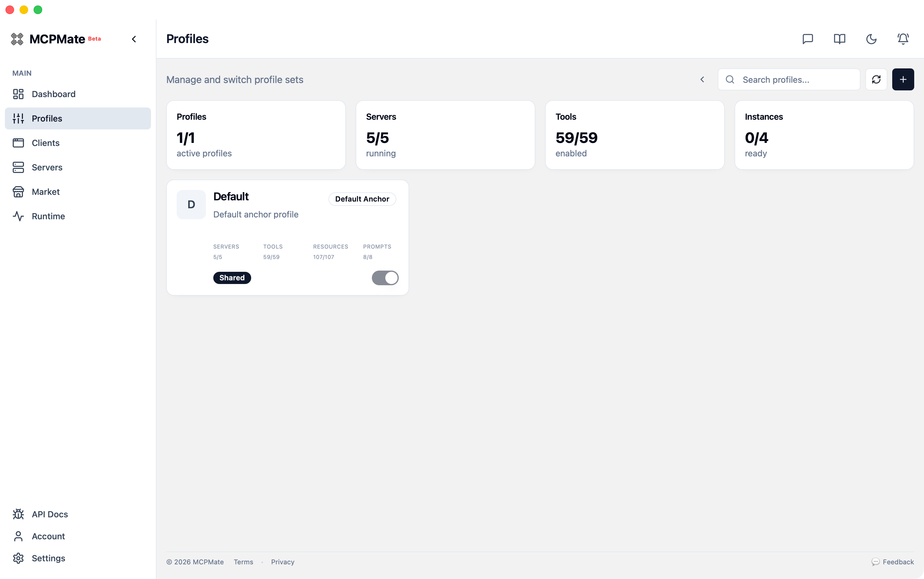The height and width of the screenshot is (579, 924).
Task: Open the Market section
Action: click(x=46, y=192)
